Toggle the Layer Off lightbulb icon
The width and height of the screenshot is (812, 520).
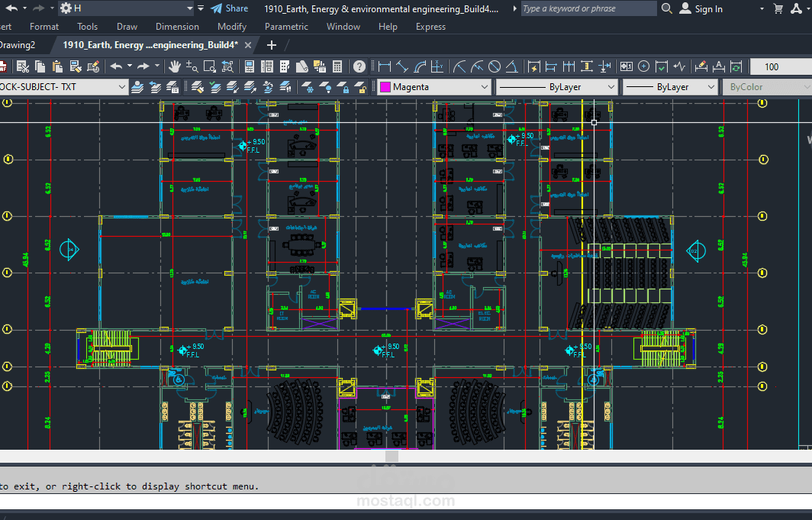point(325,87)
